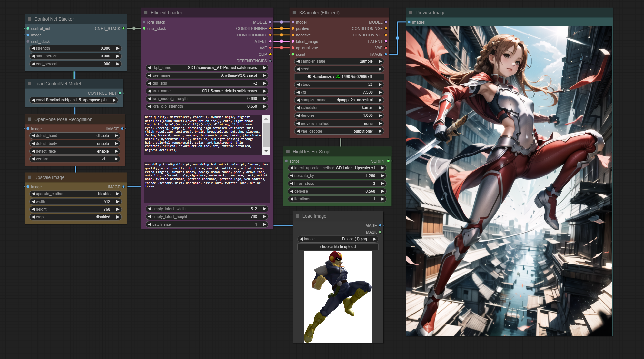The image size is (644, 359).
Task: Collapse the Upscale Image node
Action: (30, 177)
